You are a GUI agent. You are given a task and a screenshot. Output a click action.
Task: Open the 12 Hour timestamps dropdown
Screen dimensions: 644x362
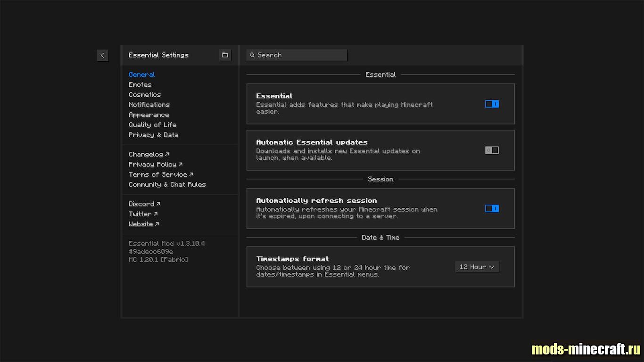[x=477, y=267]
